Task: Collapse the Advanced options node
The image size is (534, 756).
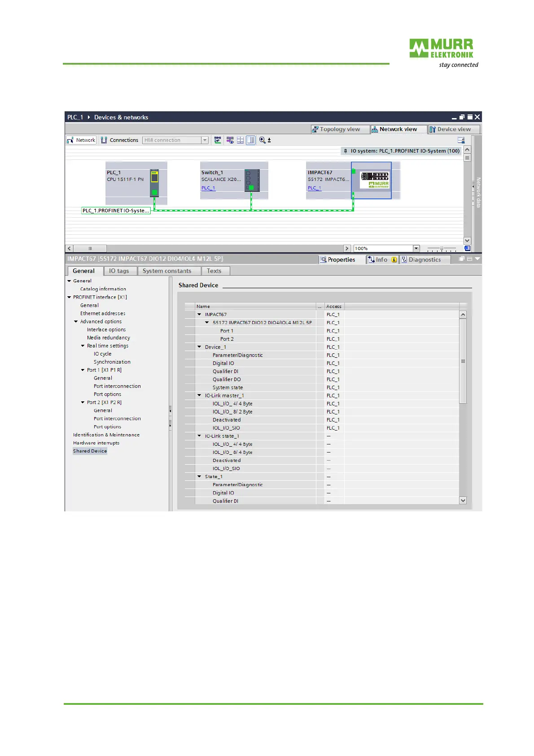Action: coord(76,321)
